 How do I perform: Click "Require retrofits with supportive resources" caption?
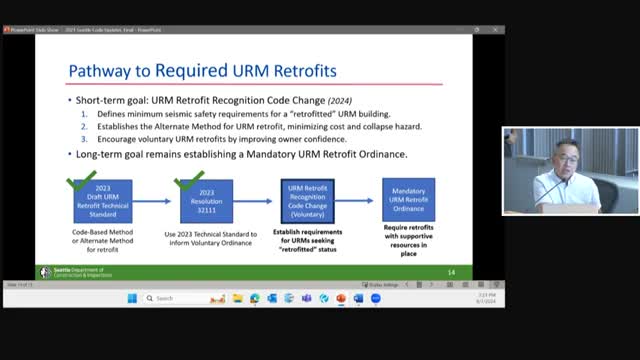coord(409,240)
